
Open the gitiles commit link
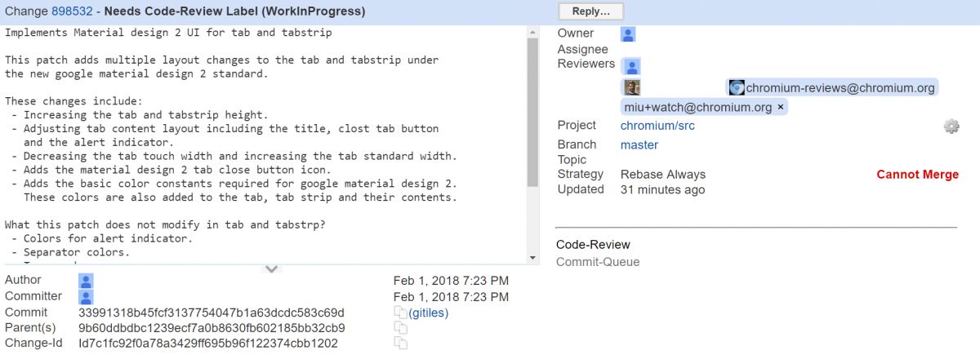(429, 313)
